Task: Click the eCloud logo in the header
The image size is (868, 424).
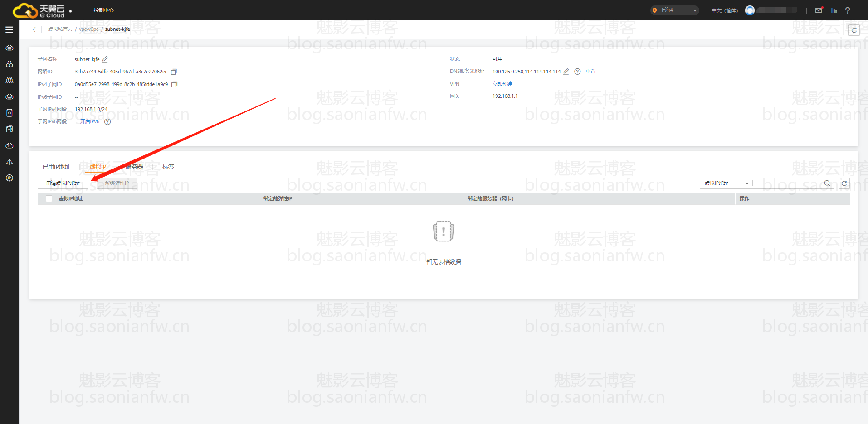Action: (x=39, y=10)
